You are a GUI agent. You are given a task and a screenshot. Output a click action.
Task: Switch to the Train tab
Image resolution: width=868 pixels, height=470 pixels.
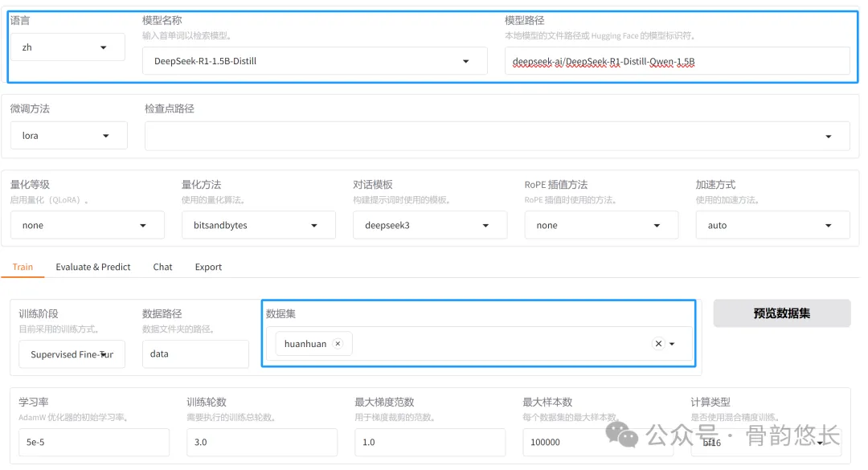coord(23,267)
